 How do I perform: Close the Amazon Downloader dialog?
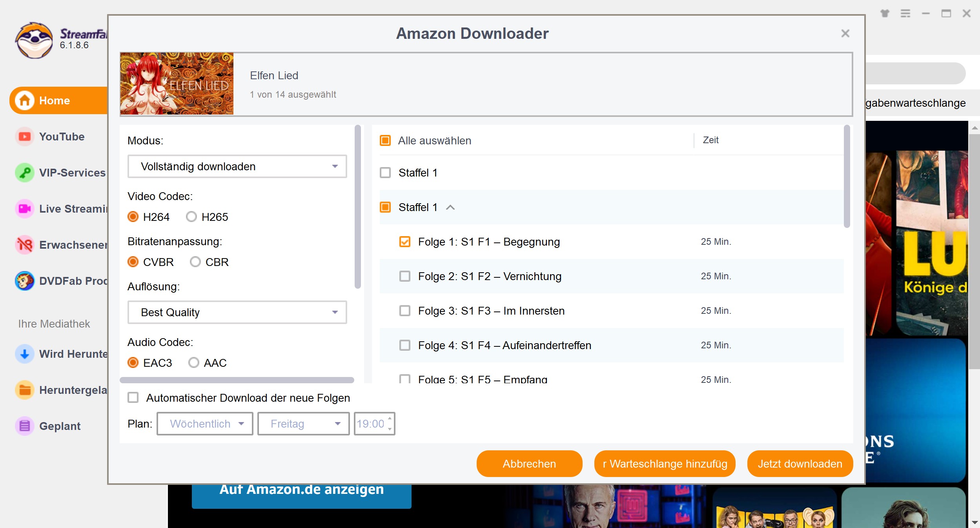coord(845,33)
